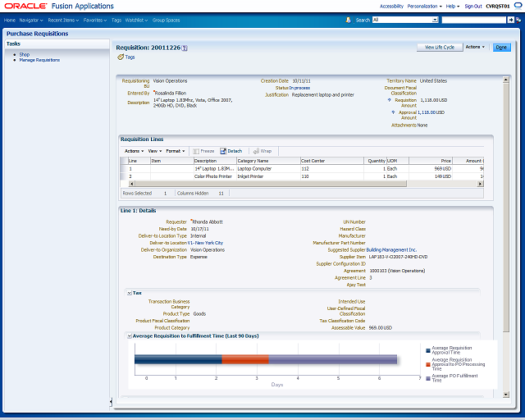Click into the search text field
The height and width of the screenshot is (420, 525).
(x=474, y=20)
